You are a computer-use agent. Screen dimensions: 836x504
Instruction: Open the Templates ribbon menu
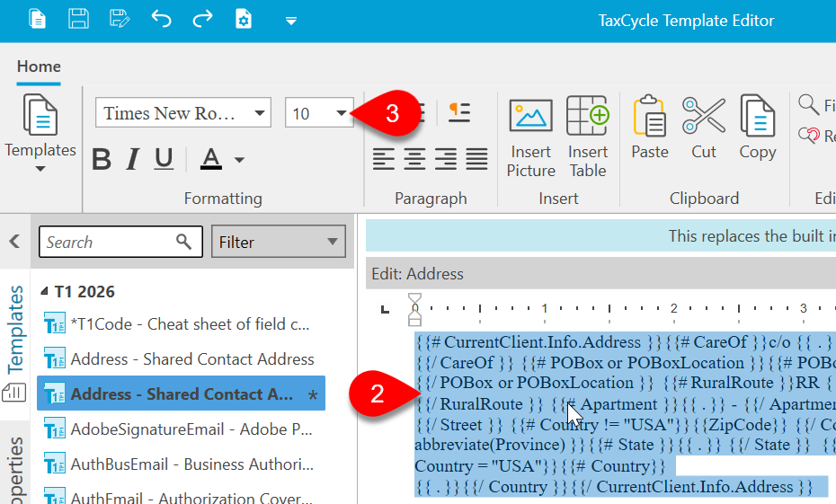pyautogui.click(x=40, y=133)
